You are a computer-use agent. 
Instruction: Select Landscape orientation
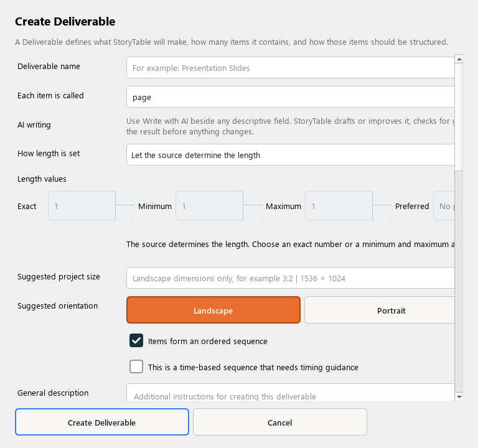click(x=213, y=310)
